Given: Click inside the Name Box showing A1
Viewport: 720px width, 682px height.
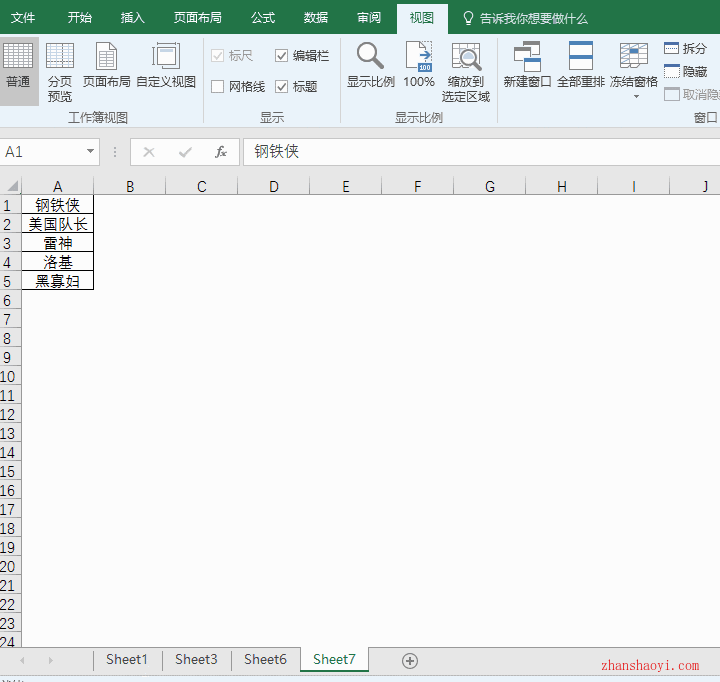Looking at the screenshot, I should pyautogui.click(x=42, y=152).
